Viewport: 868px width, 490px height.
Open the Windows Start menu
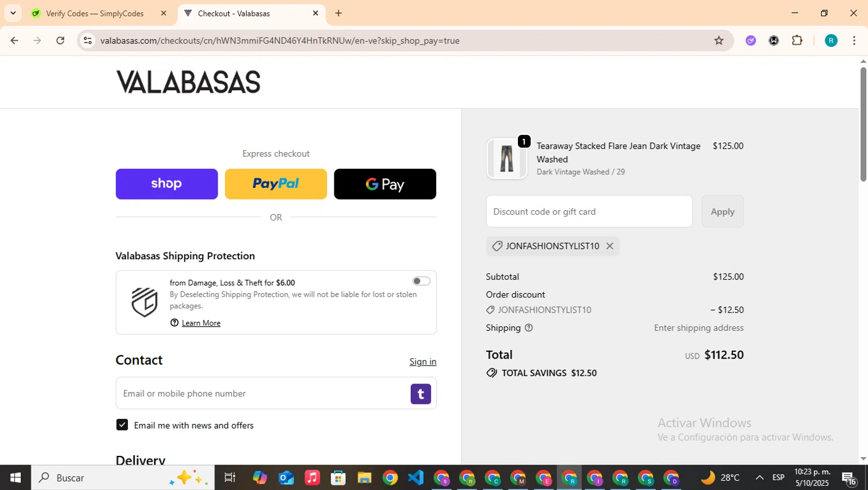tap(16, 478)
